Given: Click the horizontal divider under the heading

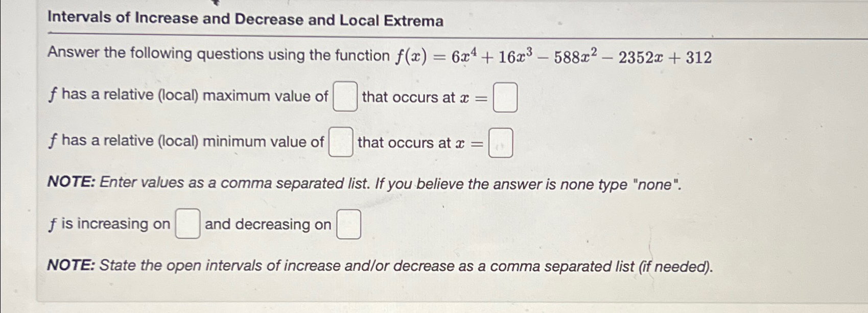Looking at the screenshot, I should coord(434,37).
